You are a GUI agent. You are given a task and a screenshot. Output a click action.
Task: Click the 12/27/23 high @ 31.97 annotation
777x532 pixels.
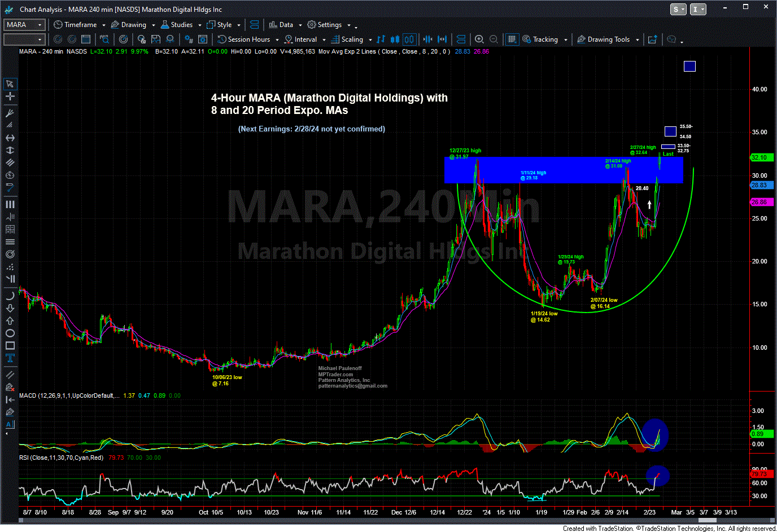[465, 153]
